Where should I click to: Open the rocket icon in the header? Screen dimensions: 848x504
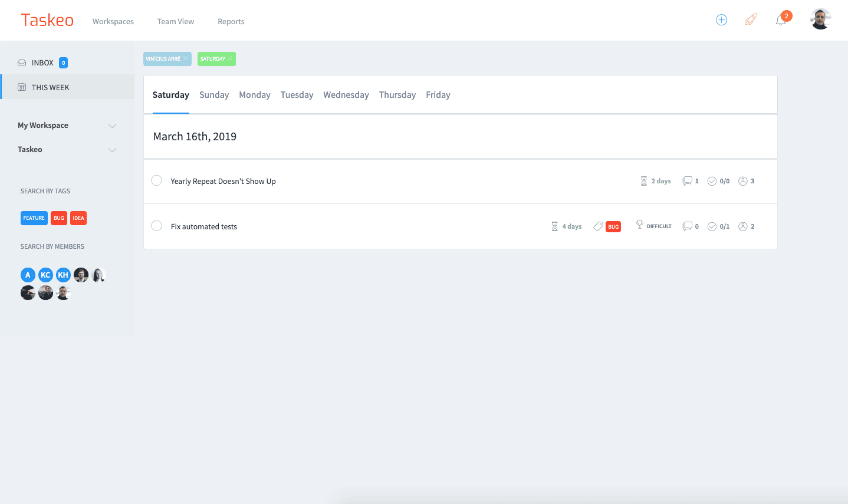pyautogui.click(x=751, y=20)
